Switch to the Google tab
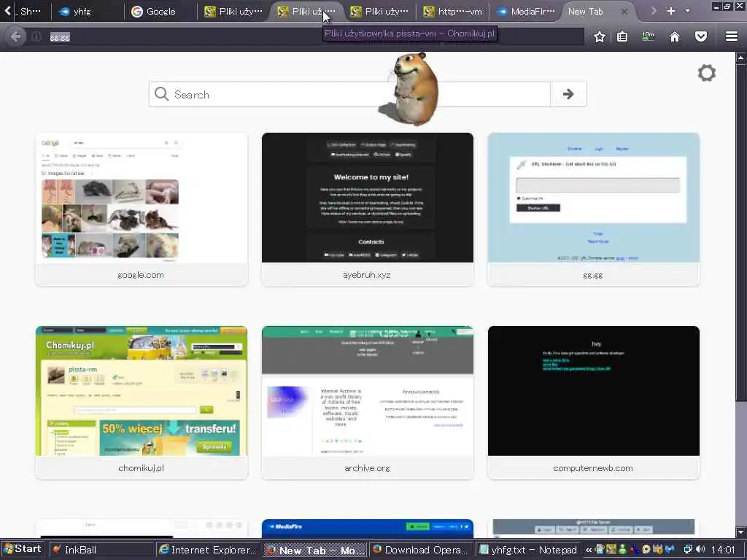This screenshot has width=747, height=560. [160, 12]
